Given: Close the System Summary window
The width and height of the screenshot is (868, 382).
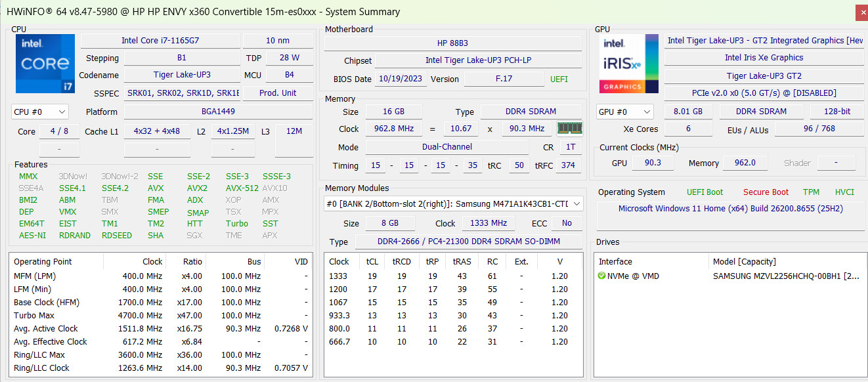Looking at the screenshot, I should point(861,12).
